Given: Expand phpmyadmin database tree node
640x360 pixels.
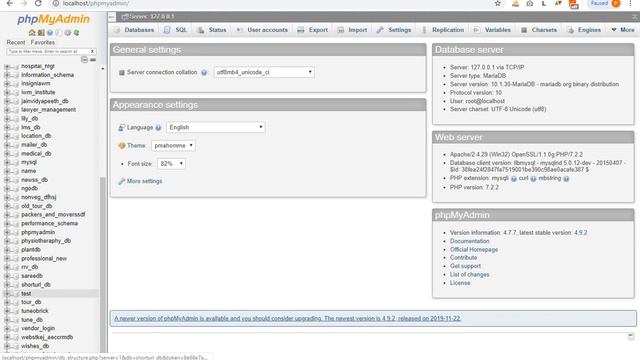Looking at the screenshot, I should [7, 232].
